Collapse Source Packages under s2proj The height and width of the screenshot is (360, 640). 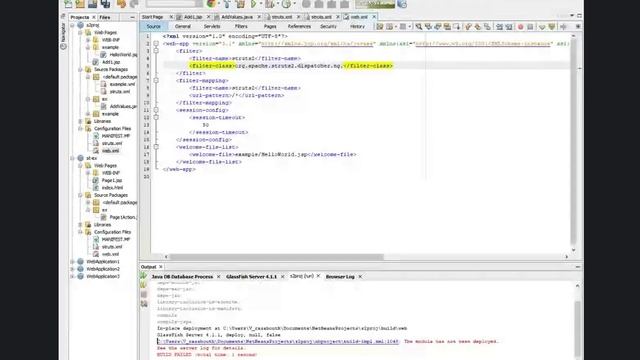80,70
